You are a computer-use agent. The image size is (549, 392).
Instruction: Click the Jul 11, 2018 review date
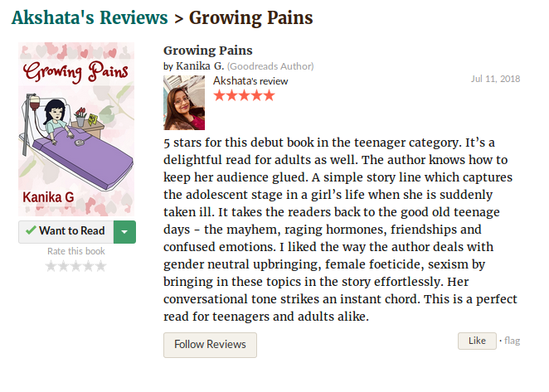495,79
